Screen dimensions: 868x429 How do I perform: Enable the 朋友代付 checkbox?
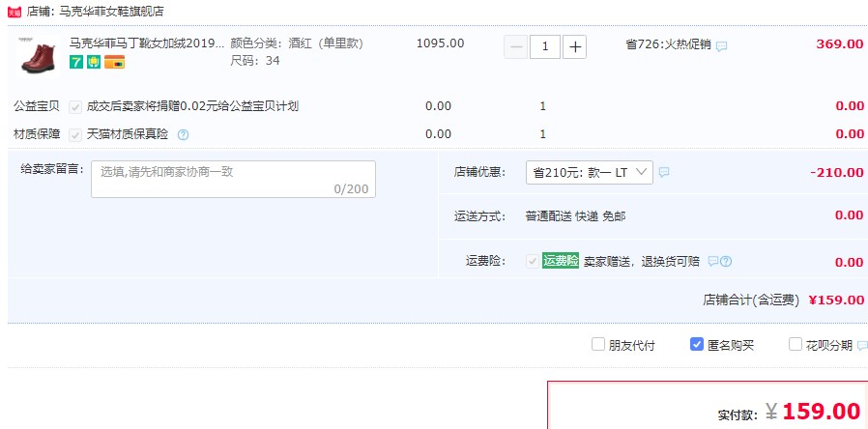coord(598,344)
